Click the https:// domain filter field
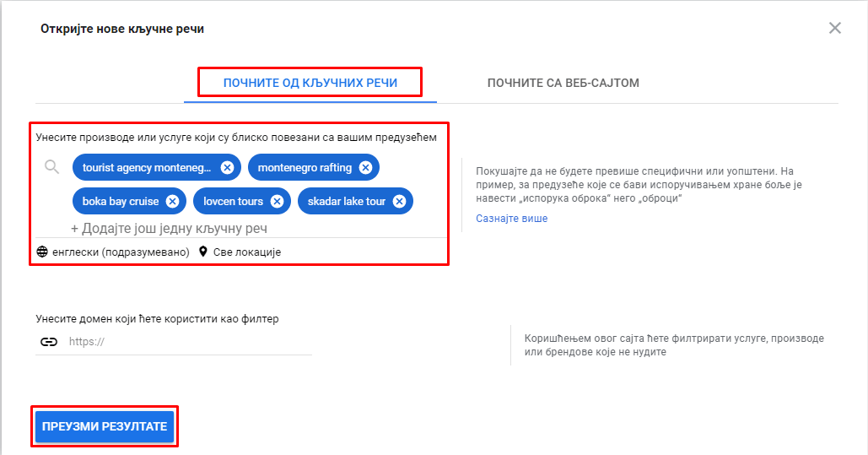Image resolution: width=868 pixels, height=455 pixels. pos(189,341)
